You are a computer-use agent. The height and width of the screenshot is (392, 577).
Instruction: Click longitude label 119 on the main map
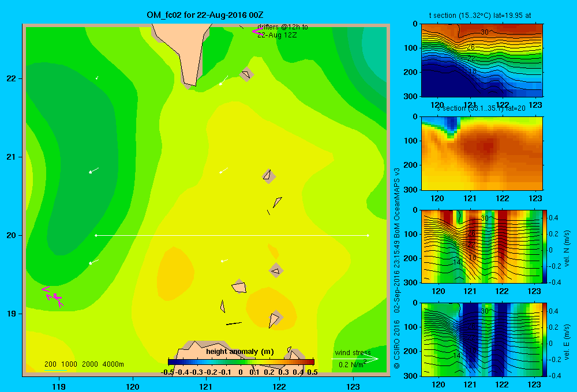[59, 386]
